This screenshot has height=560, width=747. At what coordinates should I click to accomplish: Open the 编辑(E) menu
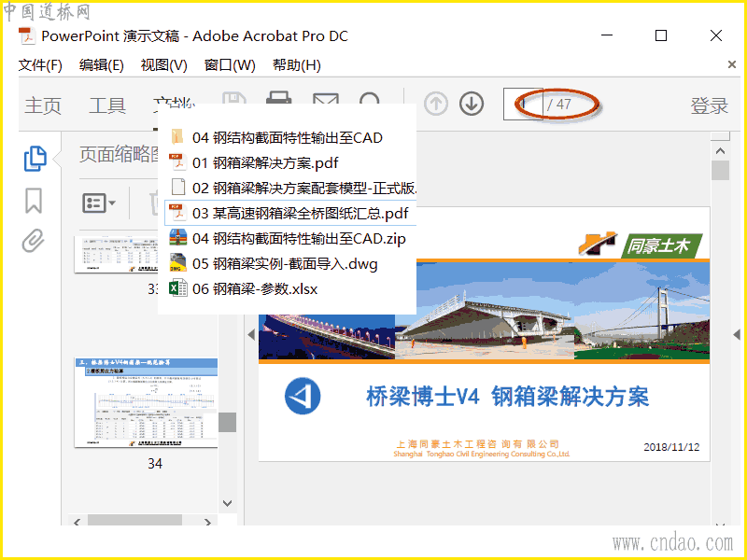click(x=102, y=65)
